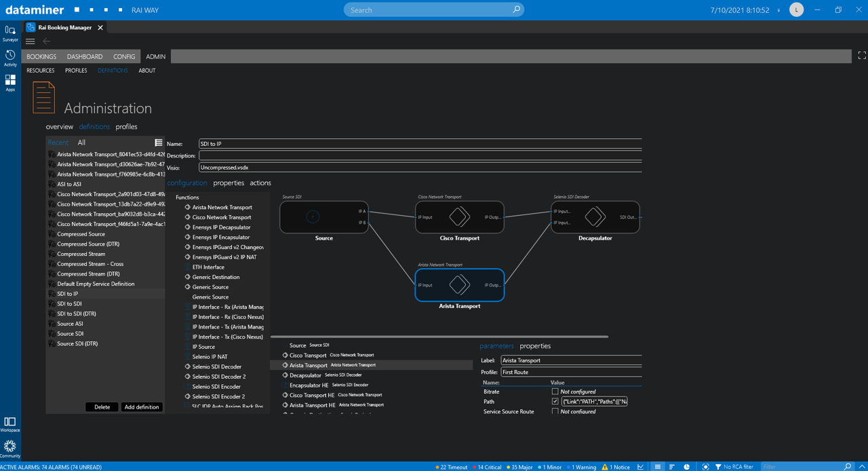Switch to the overview link under Administration

click(x=60, y=127)
